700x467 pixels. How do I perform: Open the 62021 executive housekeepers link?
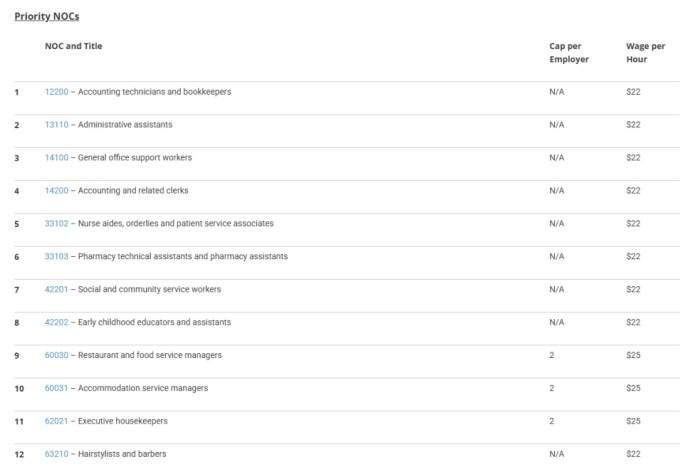56,422
